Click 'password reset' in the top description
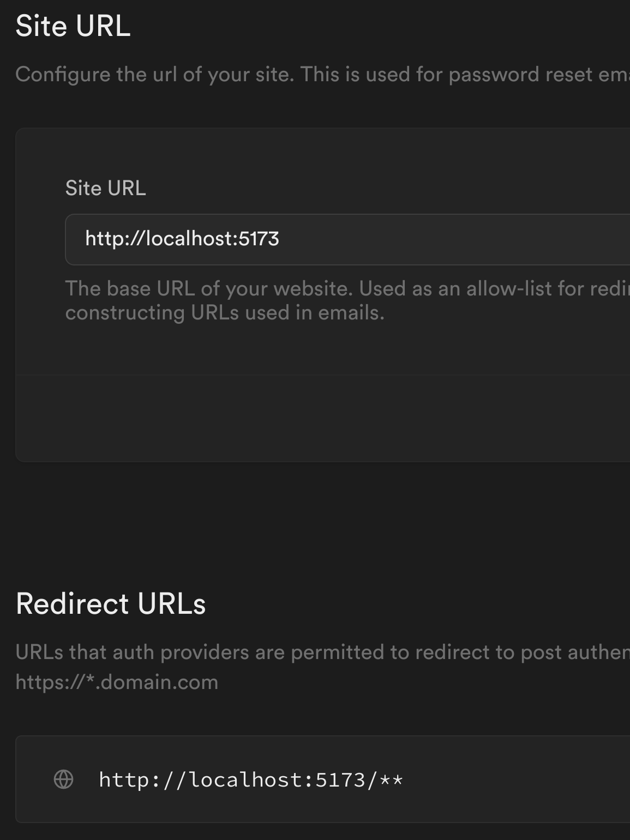 [x=494, y=75]
